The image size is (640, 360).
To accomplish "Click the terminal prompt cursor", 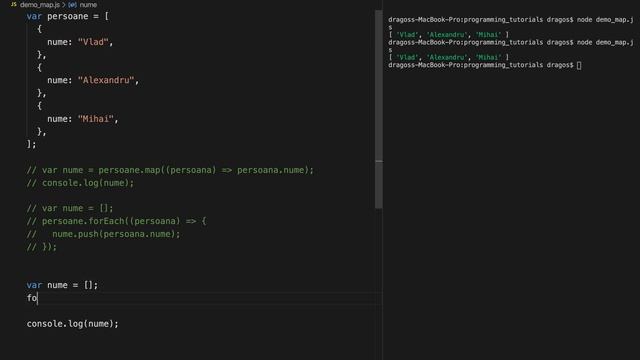I will tap(579, 65).
